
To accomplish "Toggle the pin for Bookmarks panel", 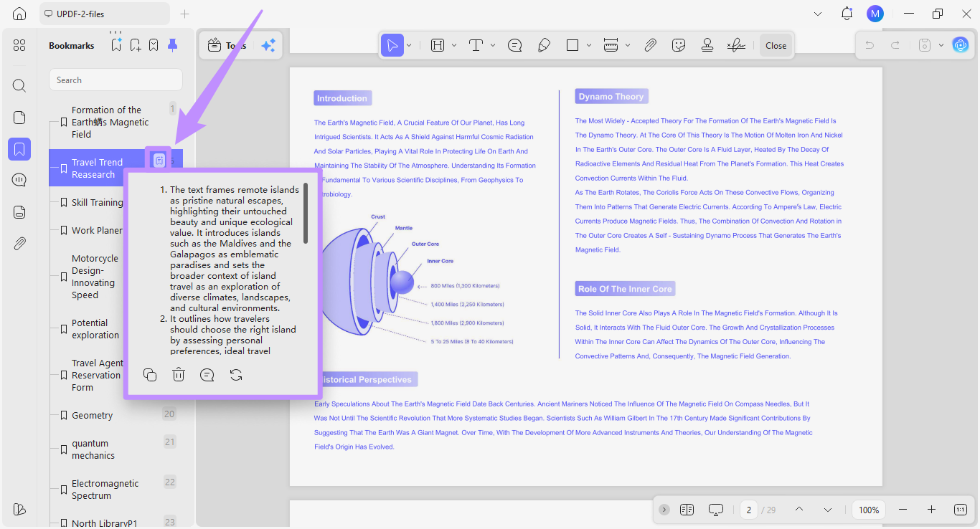I will [x=172, y=45].
